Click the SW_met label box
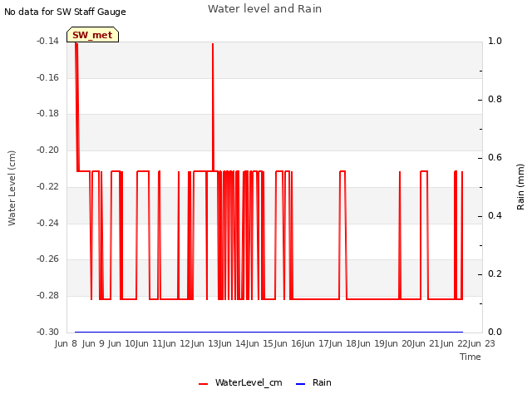The height and width of the screenshot is (399, 532). click(92, 35)
